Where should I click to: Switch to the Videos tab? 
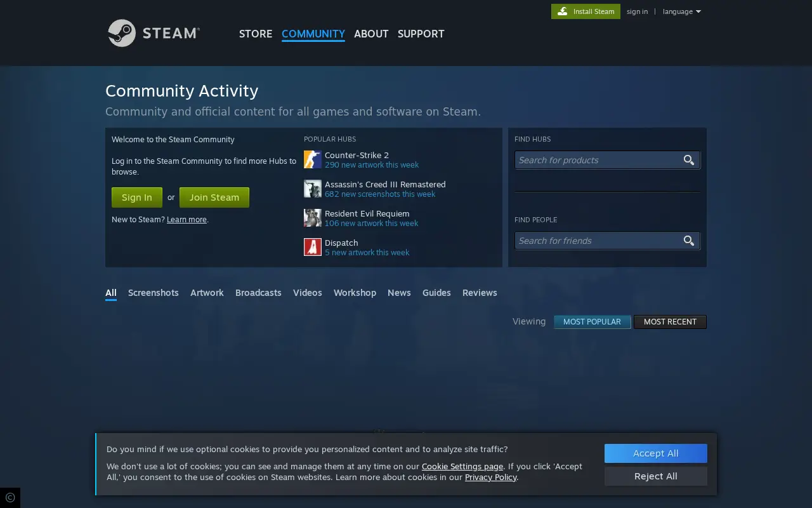308,293
